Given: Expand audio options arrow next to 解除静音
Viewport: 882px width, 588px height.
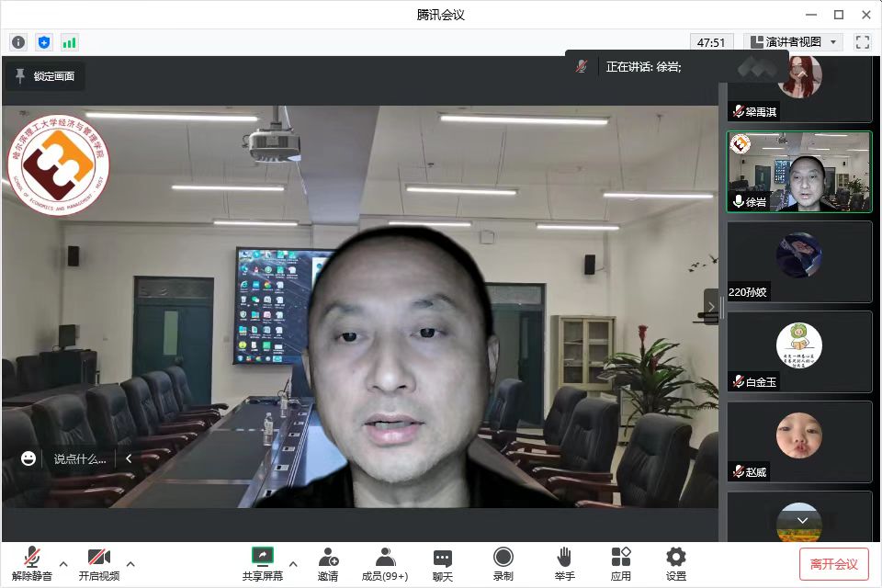Looking at the screenshot, I should [63, 563].
